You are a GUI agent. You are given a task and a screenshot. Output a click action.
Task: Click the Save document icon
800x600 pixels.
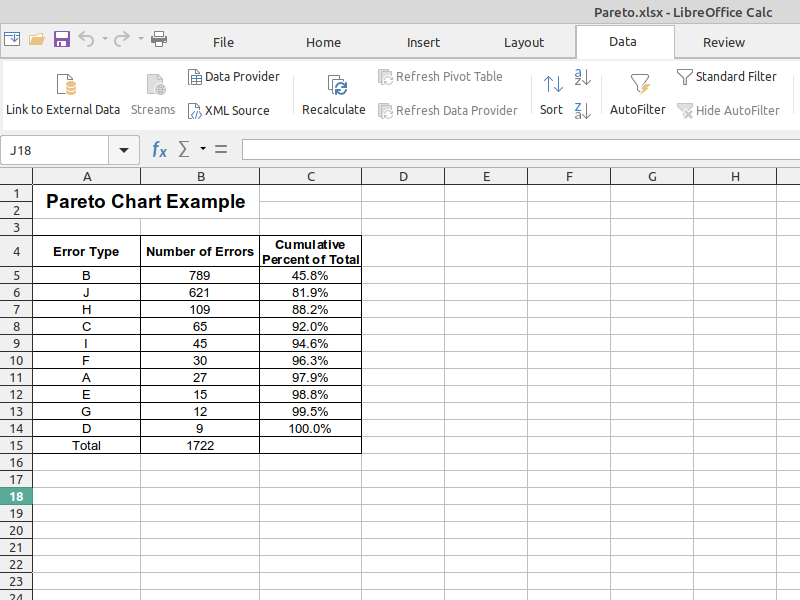click(62, 40)
